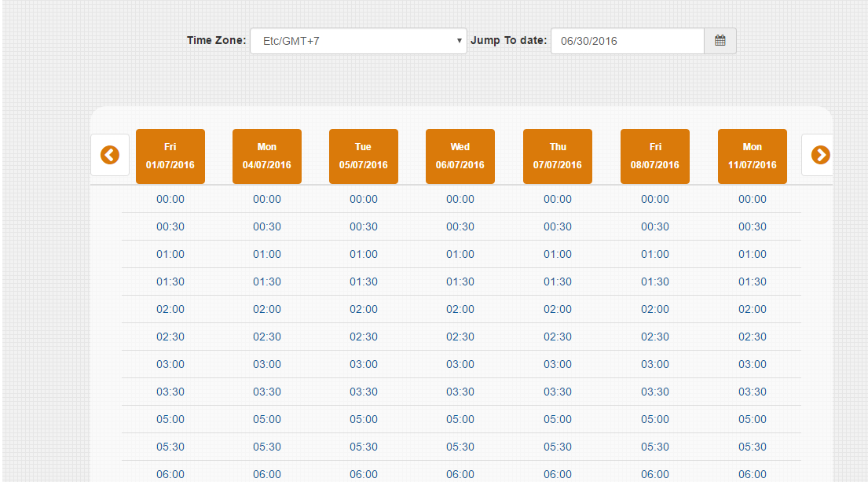Book 00:00 on Wed 06/07/2016

click(x=460, y=200)
